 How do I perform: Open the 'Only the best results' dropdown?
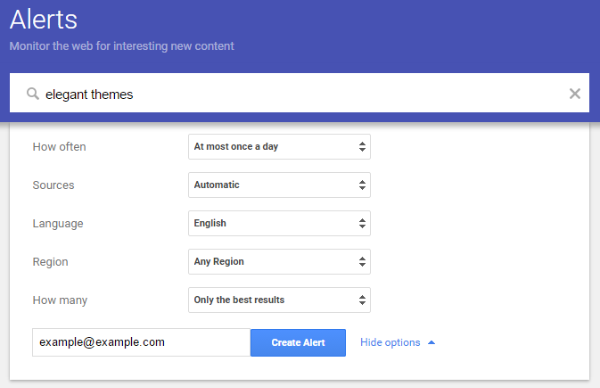click(x=279, y=300)
